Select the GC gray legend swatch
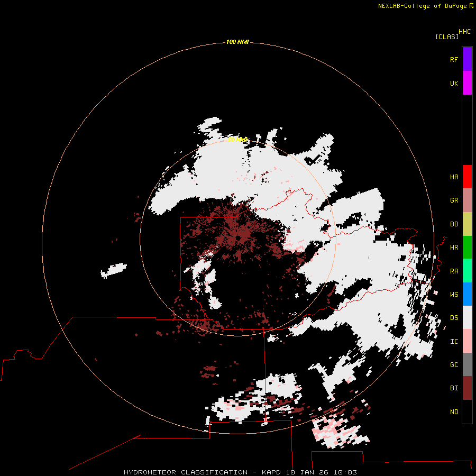 tap(467, 364)
